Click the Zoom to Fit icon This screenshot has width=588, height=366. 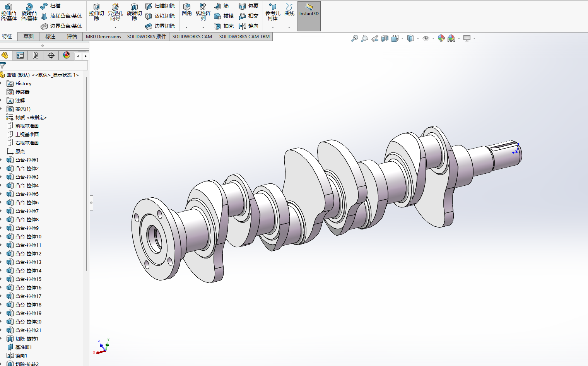[354, 38]
